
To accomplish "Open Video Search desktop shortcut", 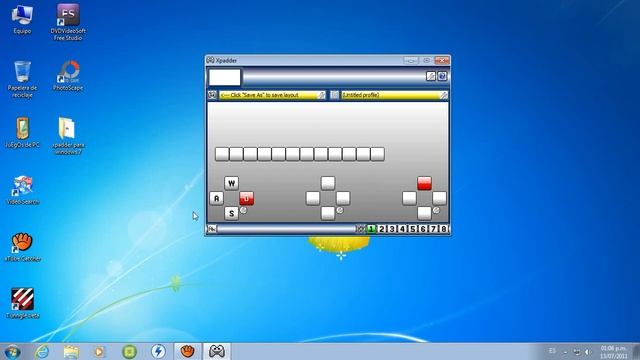I will (x=23, y=190).
